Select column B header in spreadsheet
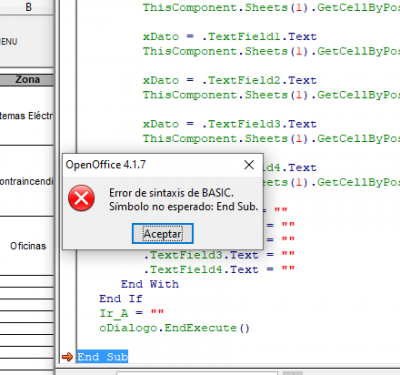This screenshot has height=375, width=400. pos(28,7)
